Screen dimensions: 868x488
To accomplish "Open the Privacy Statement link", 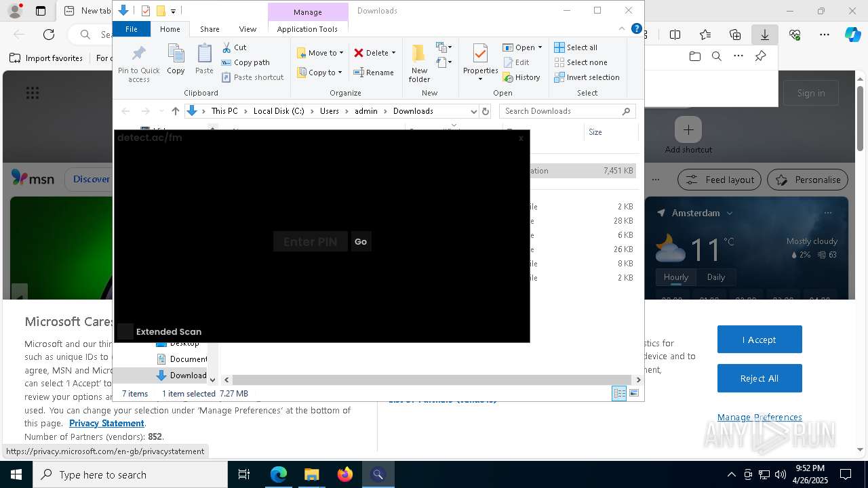I will click(x=106, y=423).
